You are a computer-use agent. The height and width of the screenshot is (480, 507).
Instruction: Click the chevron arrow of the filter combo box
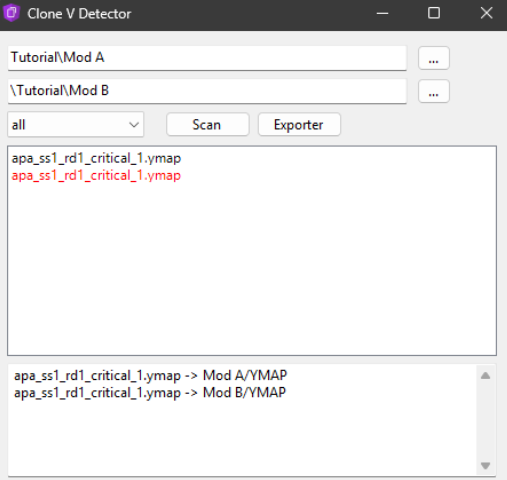click(x=134, y=125)
